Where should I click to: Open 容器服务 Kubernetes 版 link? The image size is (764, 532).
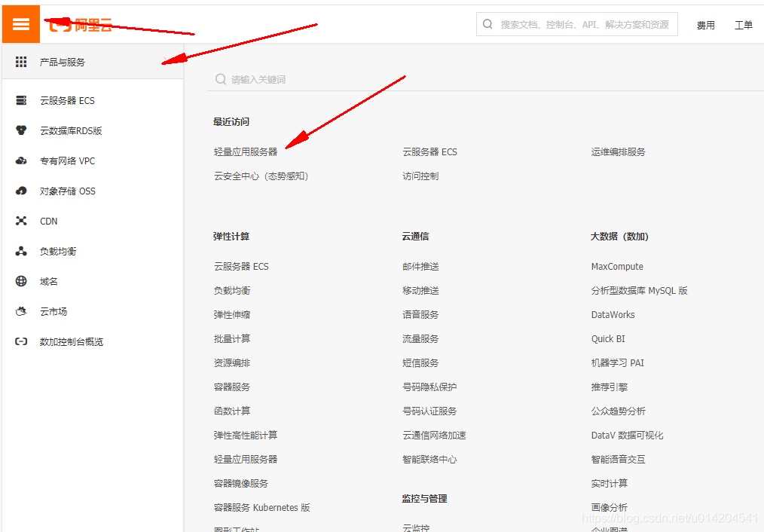262,508
